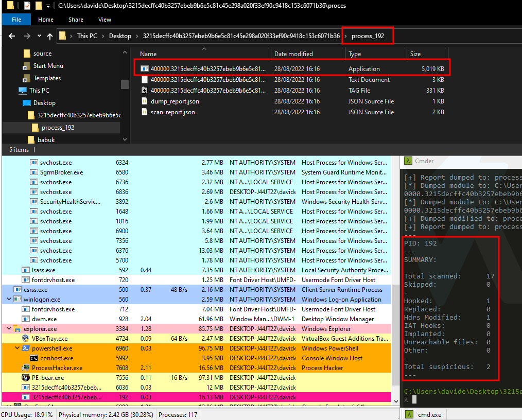Click the VBoxTray.exe process icon

point(26,339)
